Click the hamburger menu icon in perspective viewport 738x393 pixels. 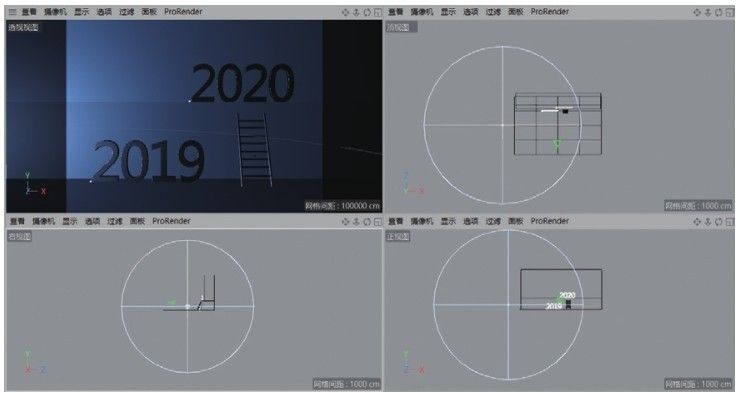13,12
